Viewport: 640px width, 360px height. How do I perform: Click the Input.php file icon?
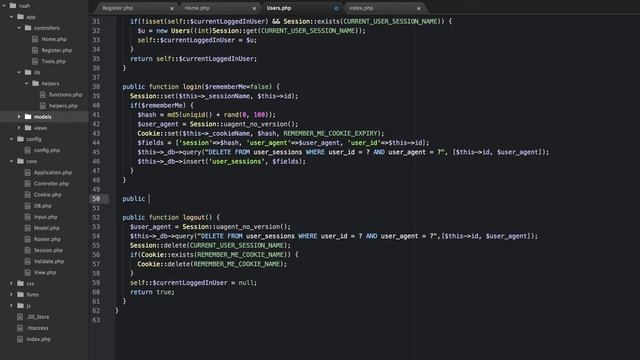[x=28, y=217]
